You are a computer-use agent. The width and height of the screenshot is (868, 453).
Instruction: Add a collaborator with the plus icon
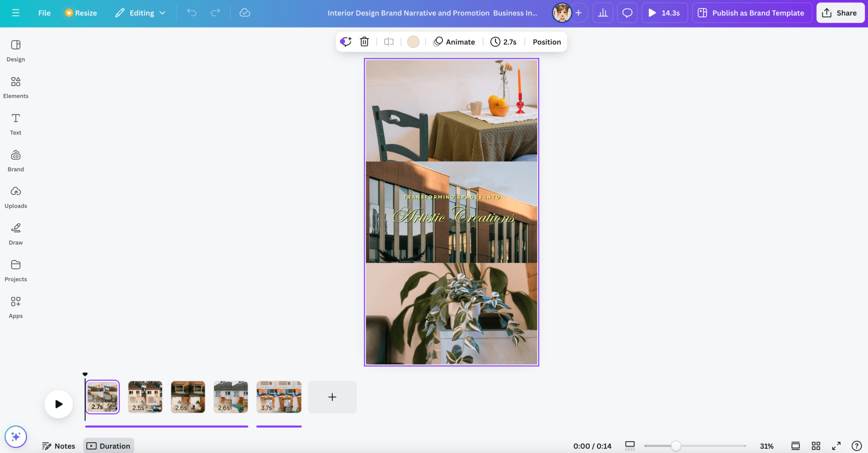click(x=579, y=13)
